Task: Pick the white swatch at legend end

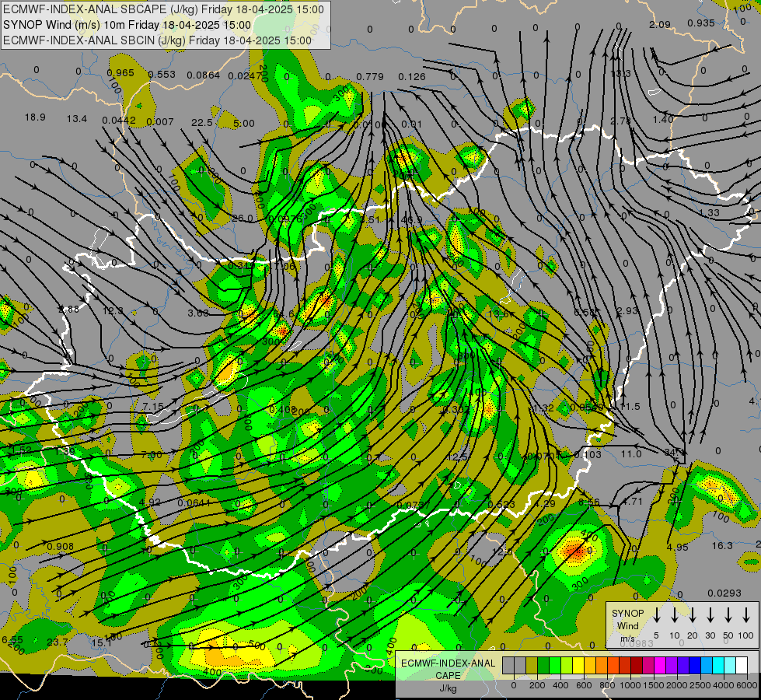Action: click(x=741, y=665)
